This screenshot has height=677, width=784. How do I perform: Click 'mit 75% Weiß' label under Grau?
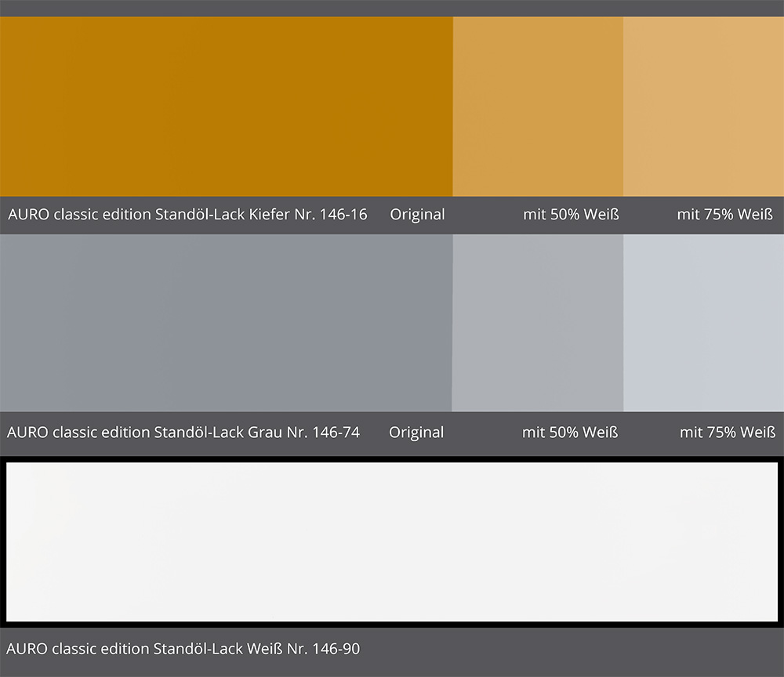pyautogui.click(x=728, y=433)
